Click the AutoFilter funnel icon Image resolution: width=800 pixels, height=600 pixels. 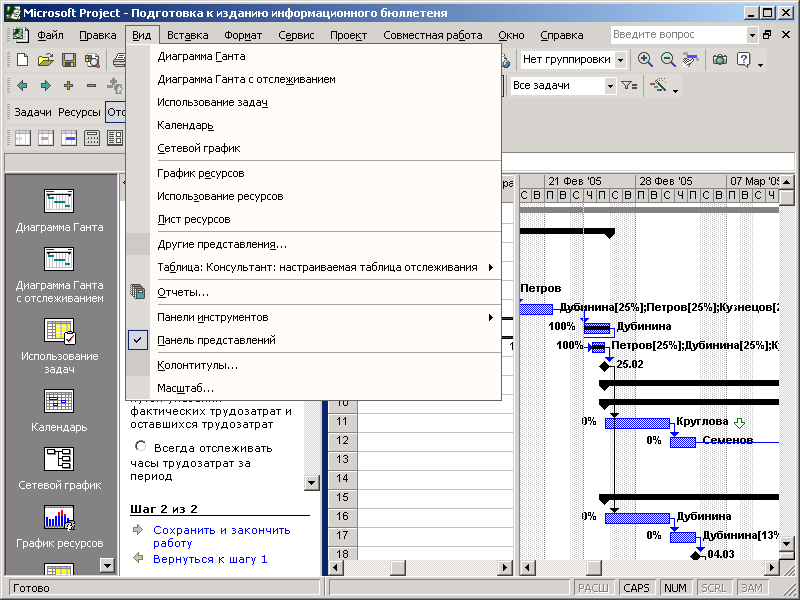(x=629, y=86)
